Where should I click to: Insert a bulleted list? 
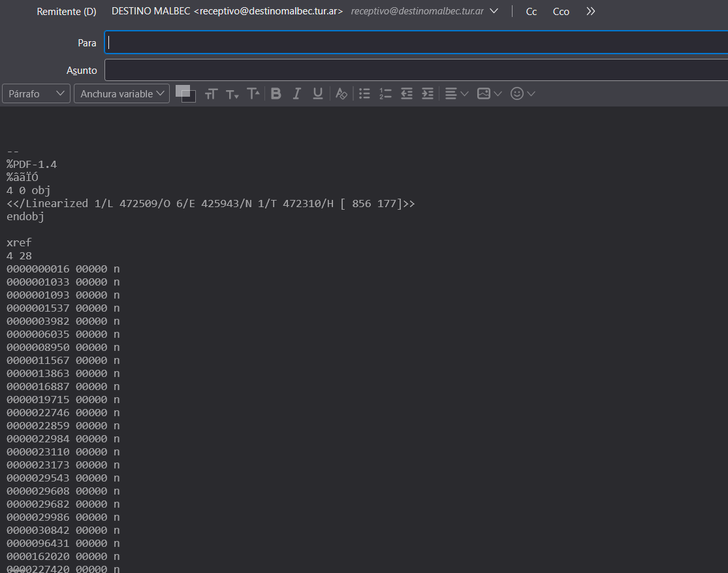pyautogui.click(x=365, y=93)
